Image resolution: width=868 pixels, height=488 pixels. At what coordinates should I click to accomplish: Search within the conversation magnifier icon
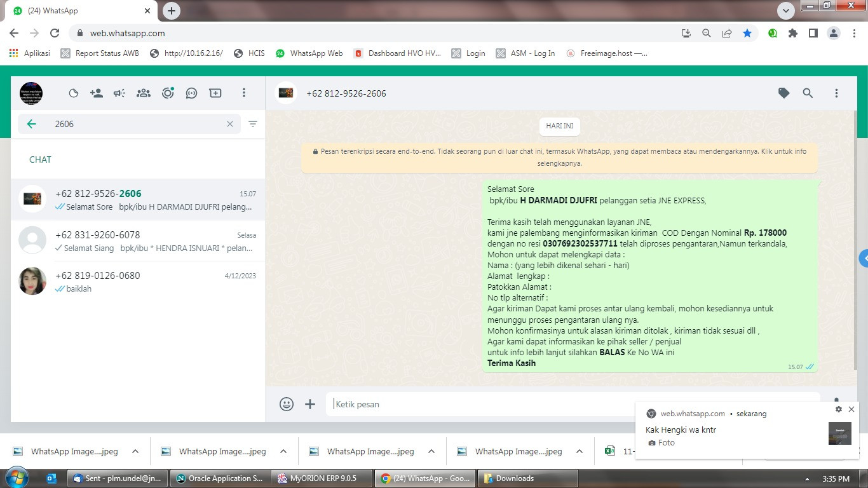[x=808, y=93]
